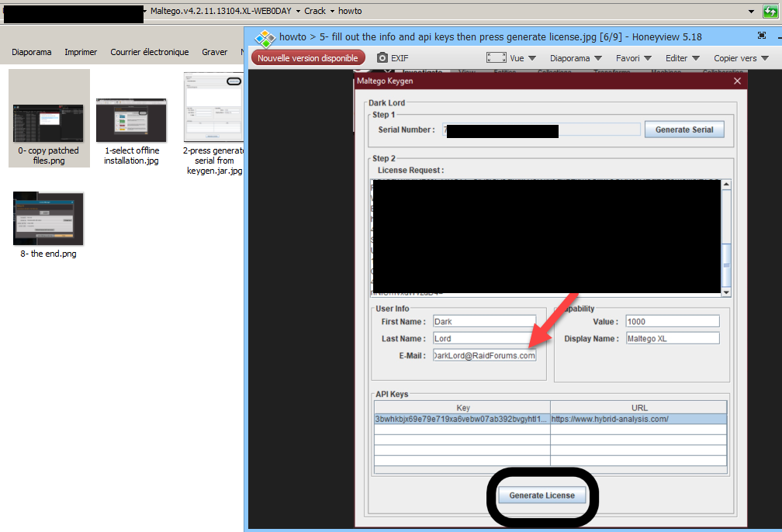Click the License Request scrollbar down arrow
This screenshot has height=532, width=782.
(x=726, y=292)
